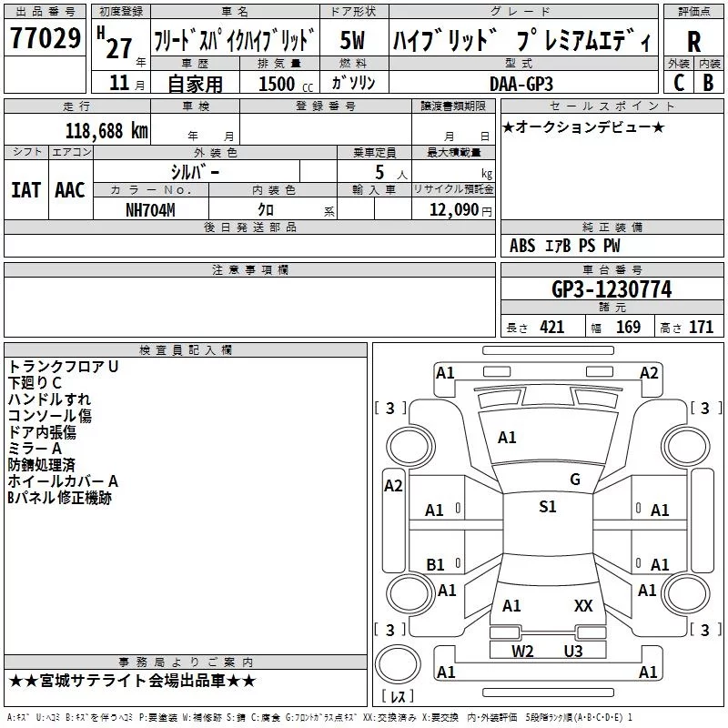The height and width of the screenshot is (728, 728).
Task: Click the interior grade B
Action: (708, 83)
